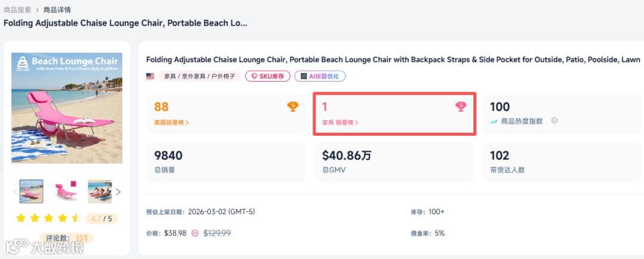Open the 美国销量榜 ranking link
The image size is (644, 259).
tap(172, 123)
